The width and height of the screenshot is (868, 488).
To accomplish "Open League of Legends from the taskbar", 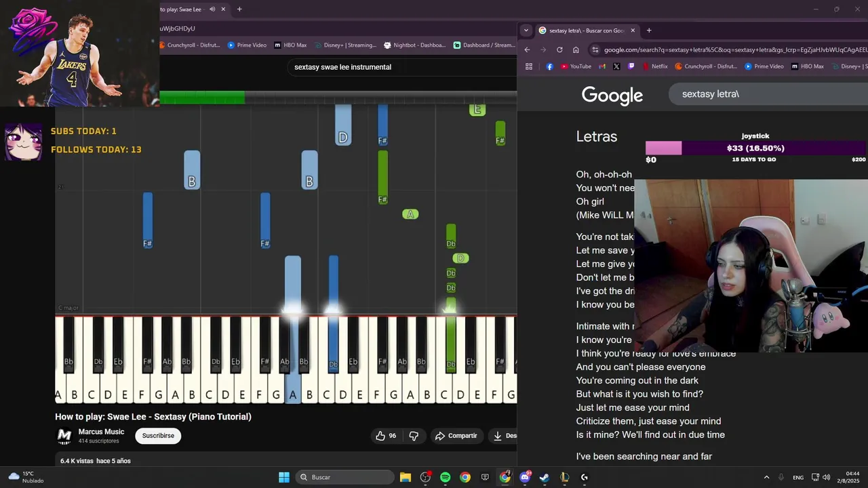I will (x=564, y=477).
